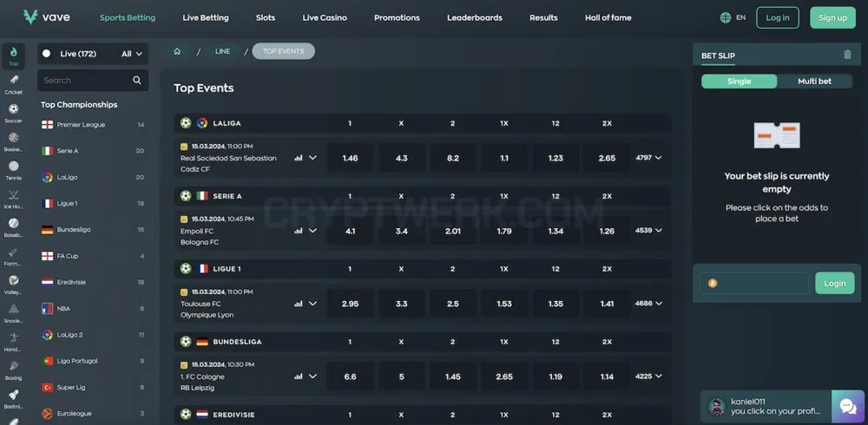The height and width of the screenshot is (425, 868).
Task: Select draw odds 3.3 for Toulouse match
Action: click(x=401, y=304)
